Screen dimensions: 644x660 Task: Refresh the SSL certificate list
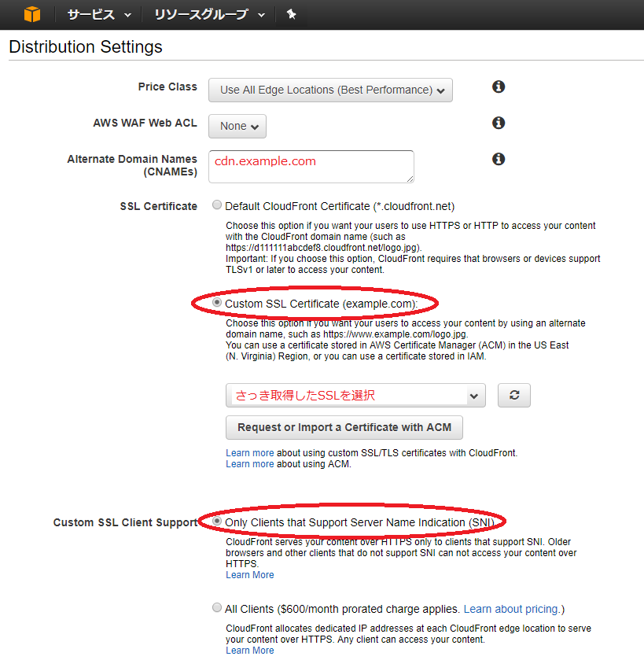point(514,395)
